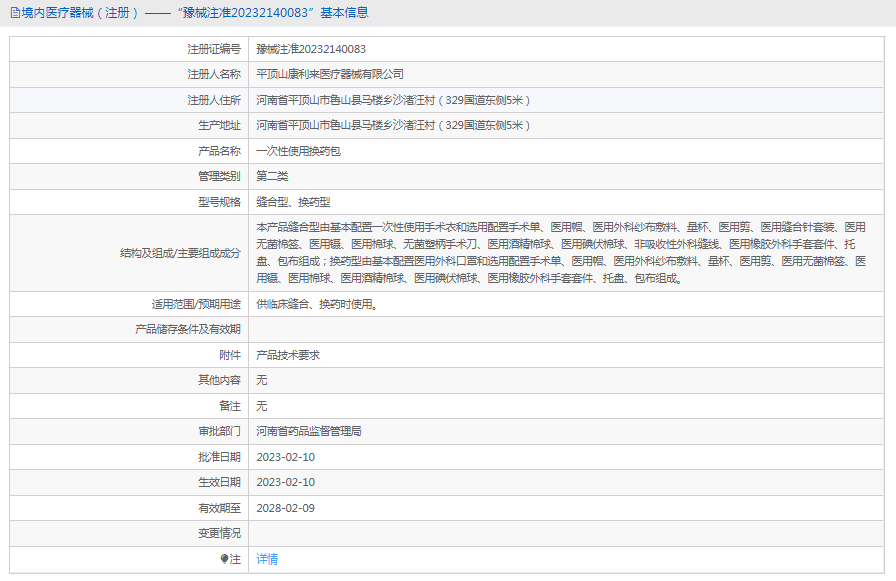Select product name 一次性使用换药包

[298, 151]
